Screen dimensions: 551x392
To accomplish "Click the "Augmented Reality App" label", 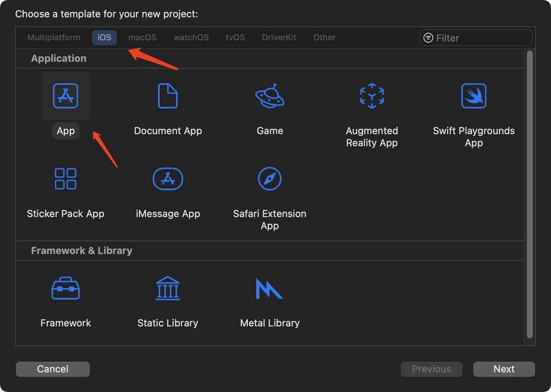I will (372, 137).
